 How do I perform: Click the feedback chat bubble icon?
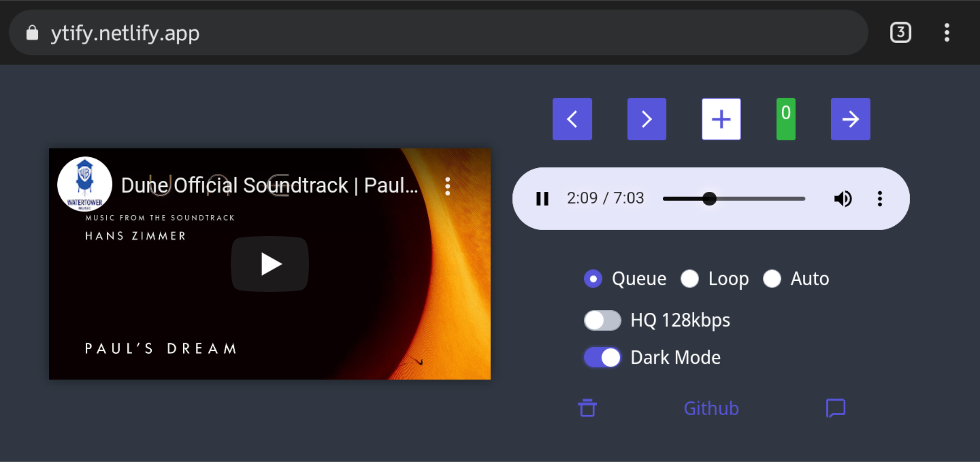(835, 408)
